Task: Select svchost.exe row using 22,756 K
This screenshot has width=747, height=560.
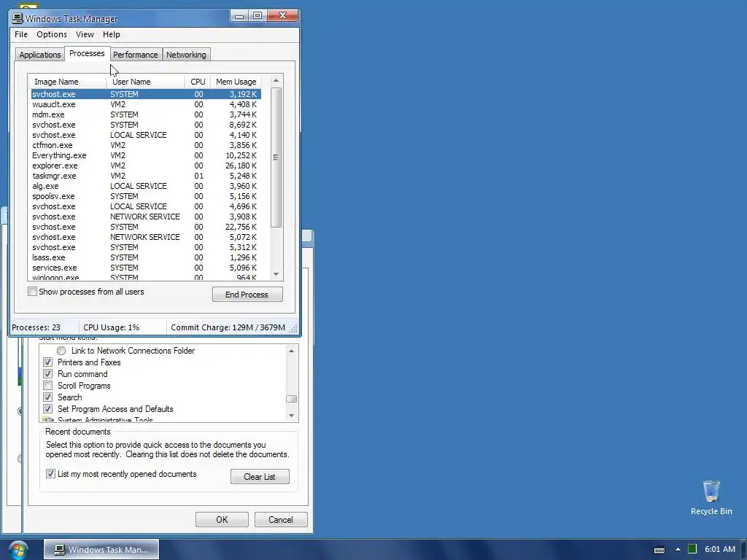Action: [x=145, y=227]
